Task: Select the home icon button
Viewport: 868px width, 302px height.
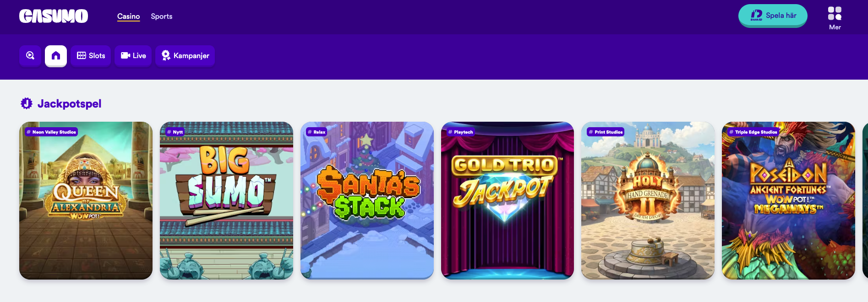Action: [56, 56]
